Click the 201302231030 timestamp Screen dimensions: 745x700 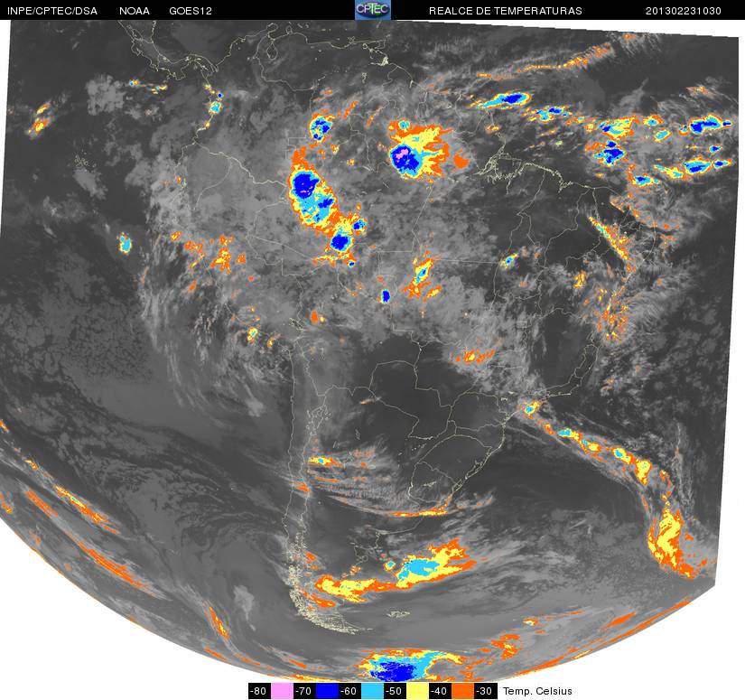[x=684, y=11]
